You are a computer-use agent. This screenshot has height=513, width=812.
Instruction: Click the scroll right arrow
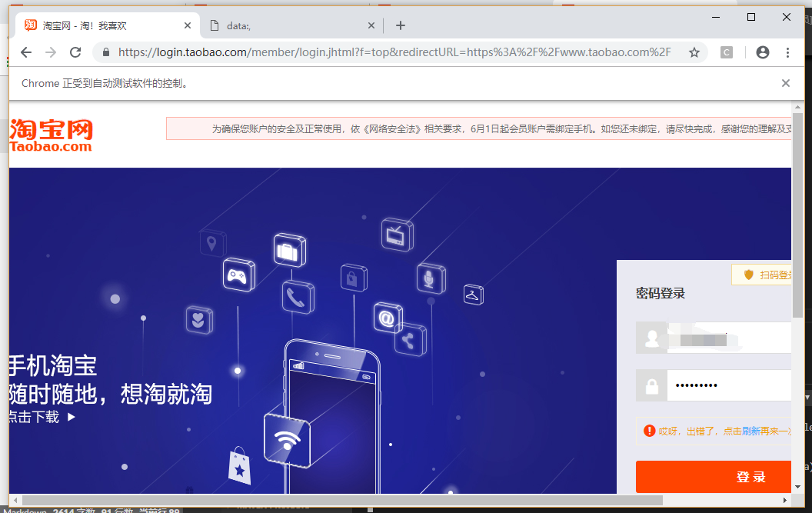[x=785, y=500]
